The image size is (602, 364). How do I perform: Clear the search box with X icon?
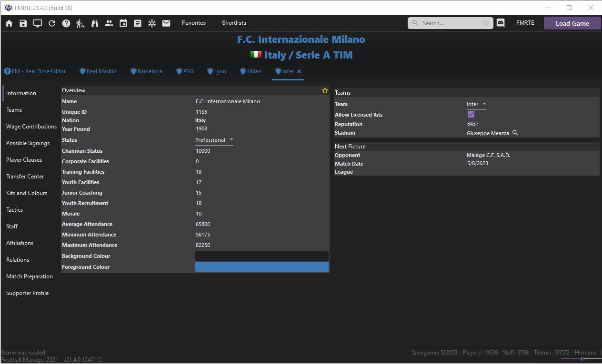click(486, 23)
